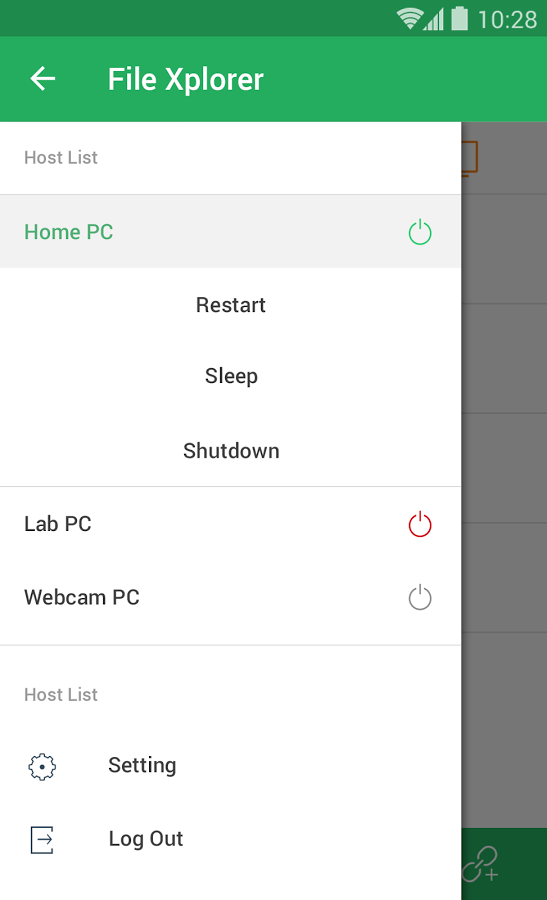
Task: Open the Setting gear icon
Action: click(42, 766)
